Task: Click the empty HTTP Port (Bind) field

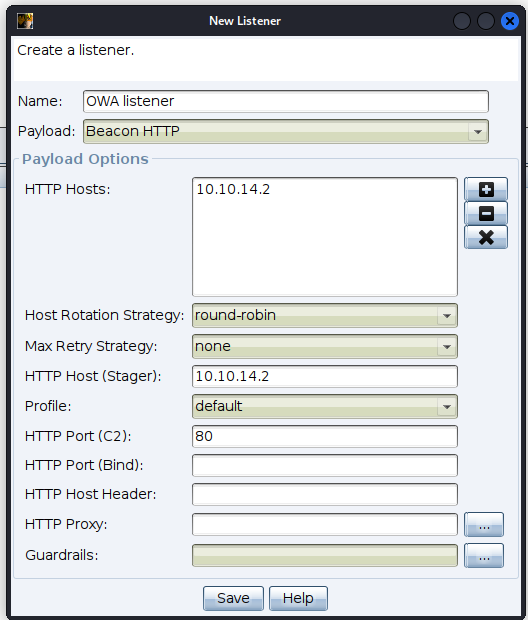Action: pos(325,465)
